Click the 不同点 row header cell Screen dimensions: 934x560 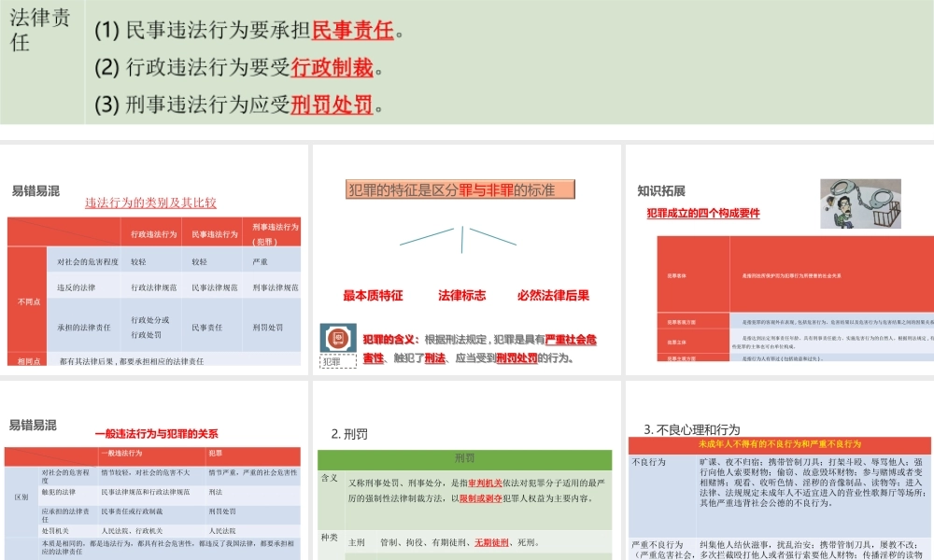pos(29,301)
